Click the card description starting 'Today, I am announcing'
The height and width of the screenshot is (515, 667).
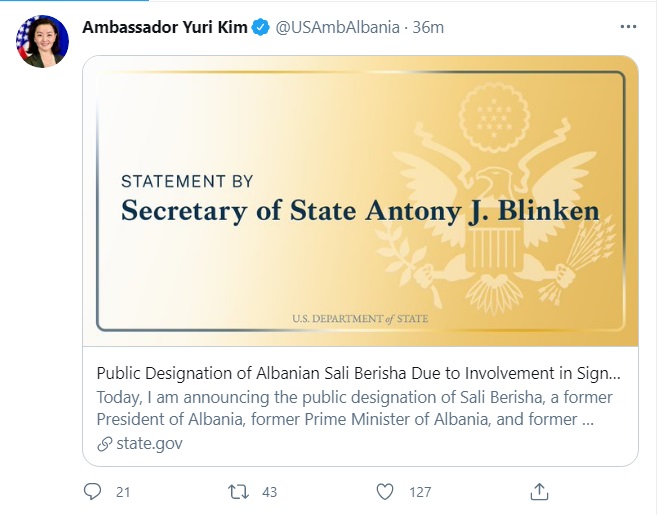[x=354, y=408]
